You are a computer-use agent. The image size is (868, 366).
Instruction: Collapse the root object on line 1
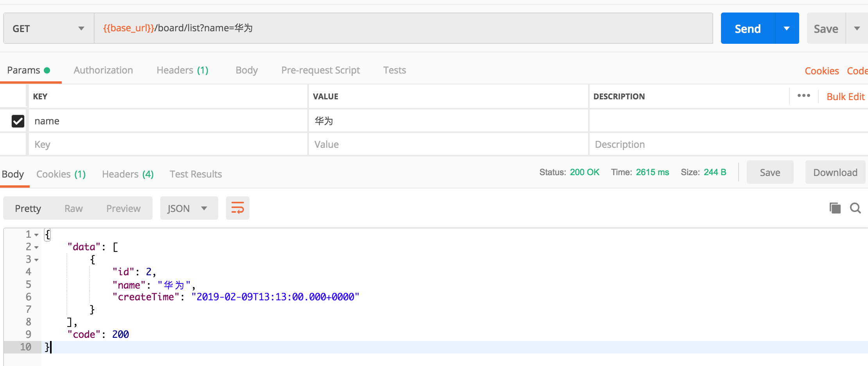click(36, 235)
